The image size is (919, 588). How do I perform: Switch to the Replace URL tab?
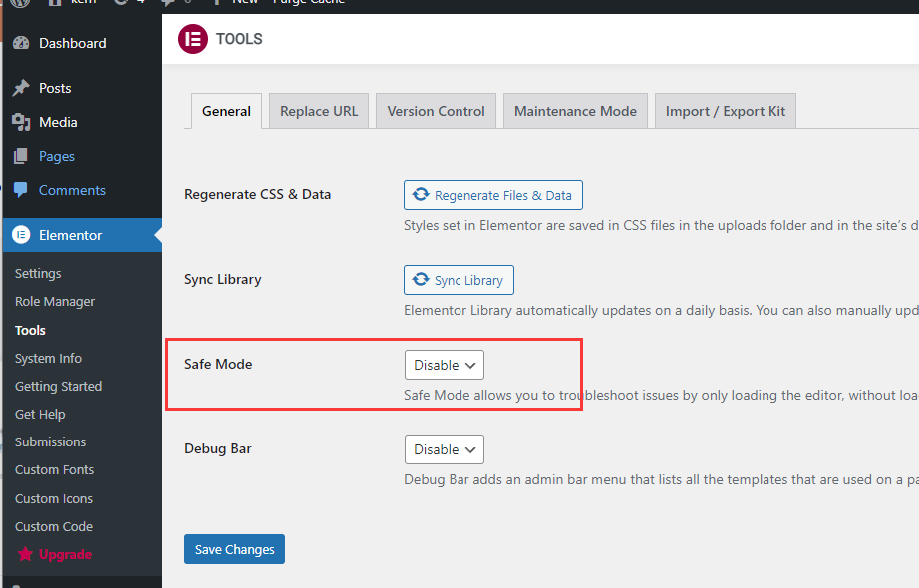click(x=319, y=111)
